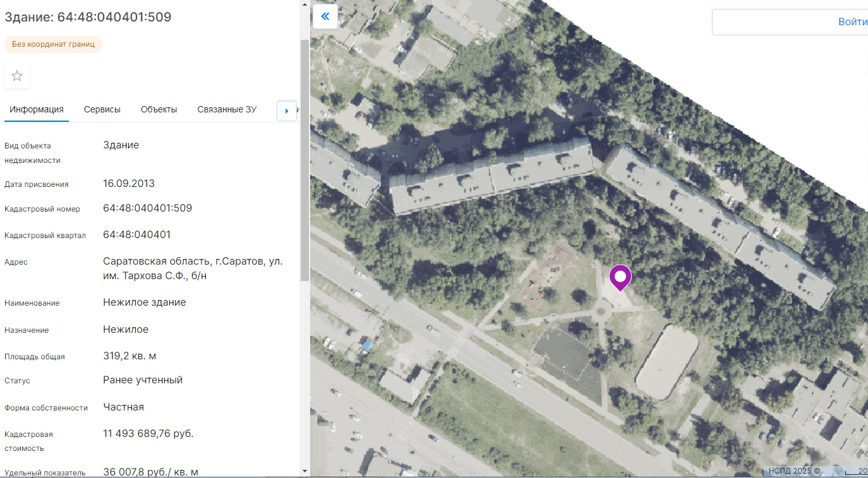Image resolution: width=868 pixels, height=478 pixels.
Task: Click the scroll-down arrow below the info panel
Action: 304,471
